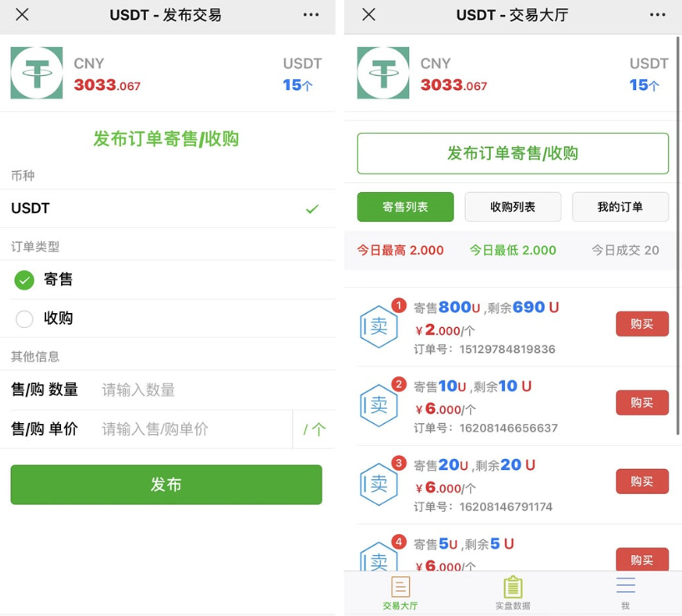Tap red badge number 1 on first order
The height and width of the screenshot is (616, 682).
coord(399,305)
